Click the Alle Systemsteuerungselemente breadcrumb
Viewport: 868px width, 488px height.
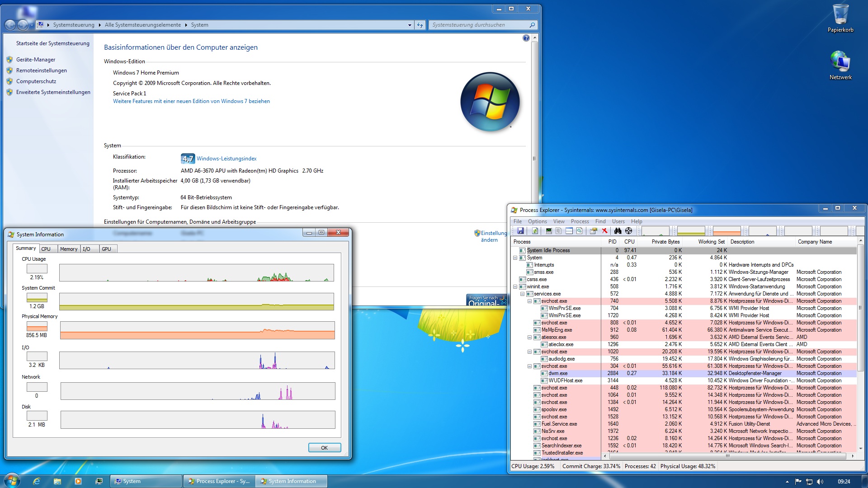143,25
